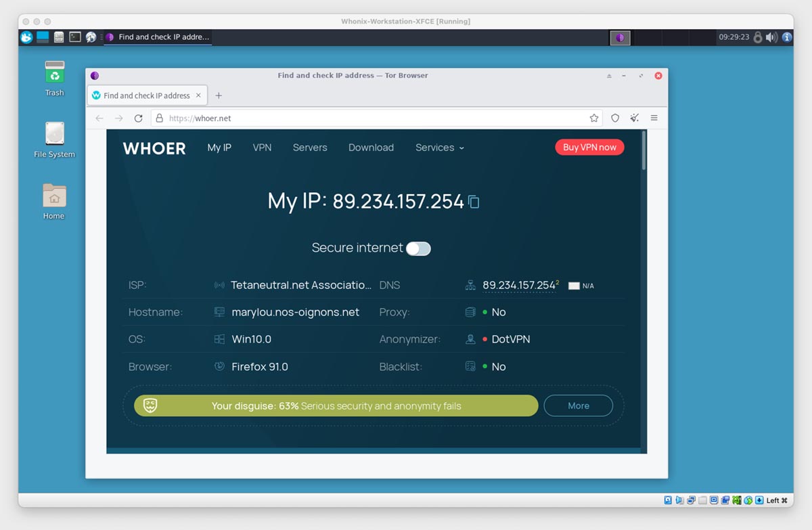
Task: Click the ISP value Tetaneutral.net Association
Action: coord(301,285)
